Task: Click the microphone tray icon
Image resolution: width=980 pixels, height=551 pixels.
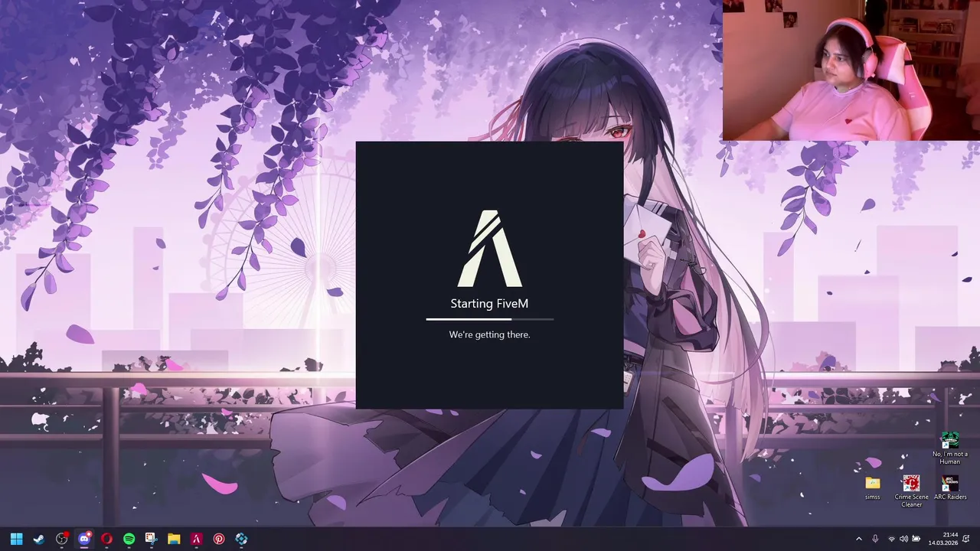Action: click(x=875, y=539)
